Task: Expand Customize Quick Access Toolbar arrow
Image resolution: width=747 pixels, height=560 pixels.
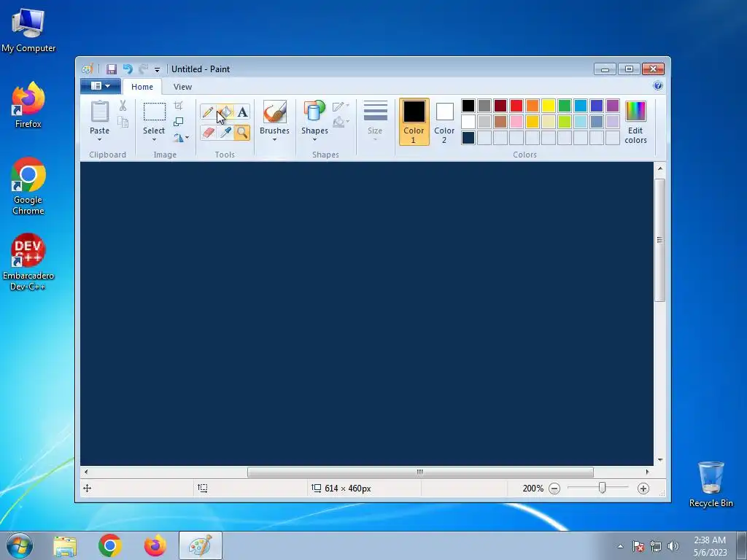Action: click(158, 70)
